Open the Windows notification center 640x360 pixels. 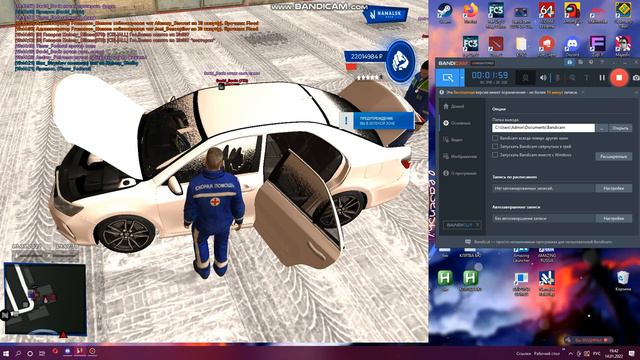point(632,353)
